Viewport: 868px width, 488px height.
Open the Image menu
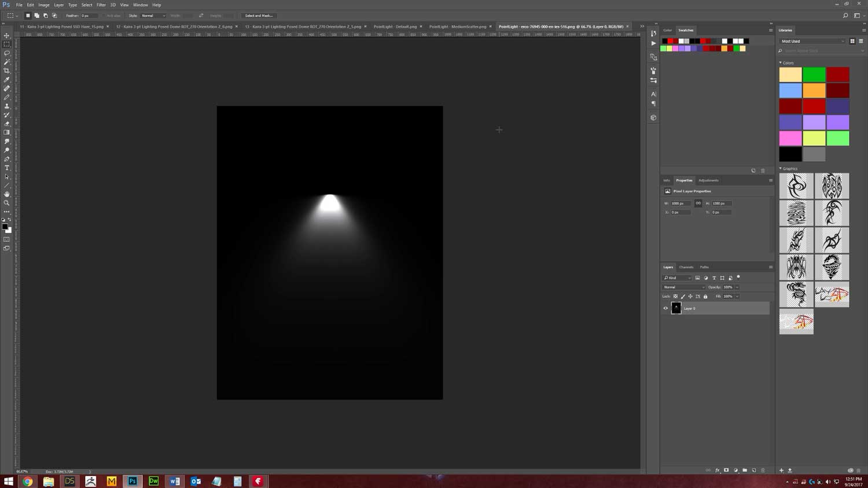(44, 5)
